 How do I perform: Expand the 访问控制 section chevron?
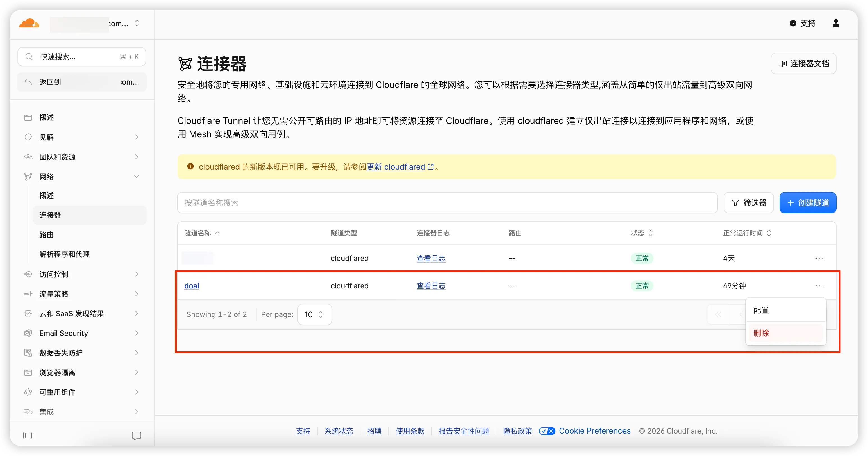(137, 274)
